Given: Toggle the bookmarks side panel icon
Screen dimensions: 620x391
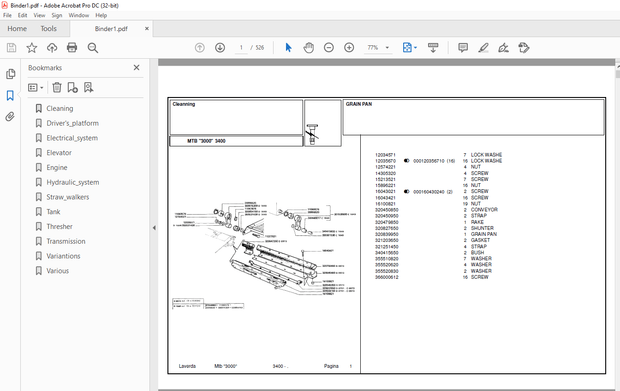Looking at the screenshot, I should tap(10, 95).
